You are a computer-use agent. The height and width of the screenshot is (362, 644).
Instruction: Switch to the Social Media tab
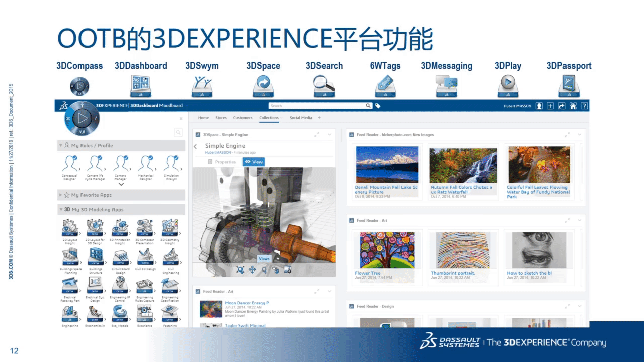tap(301, 118)
